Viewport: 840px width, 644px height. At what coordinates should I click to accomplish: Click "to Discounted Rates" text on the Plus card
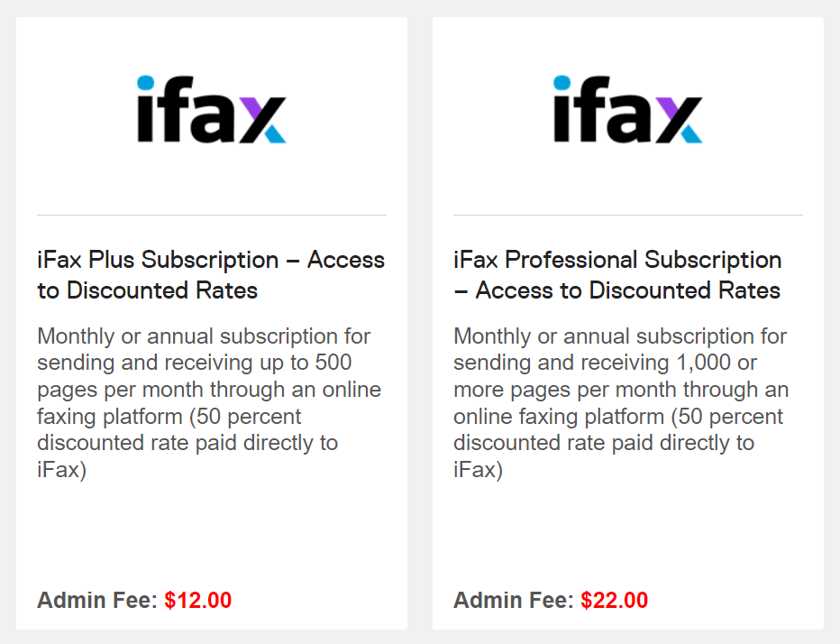pos(147,290)
